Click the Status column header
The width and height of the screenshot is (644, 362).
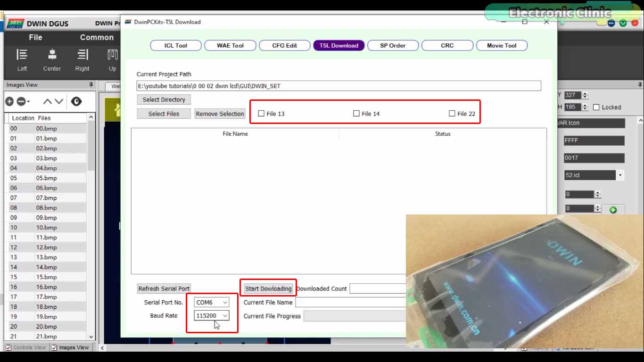pyautogui.click(x=443, y=134)
